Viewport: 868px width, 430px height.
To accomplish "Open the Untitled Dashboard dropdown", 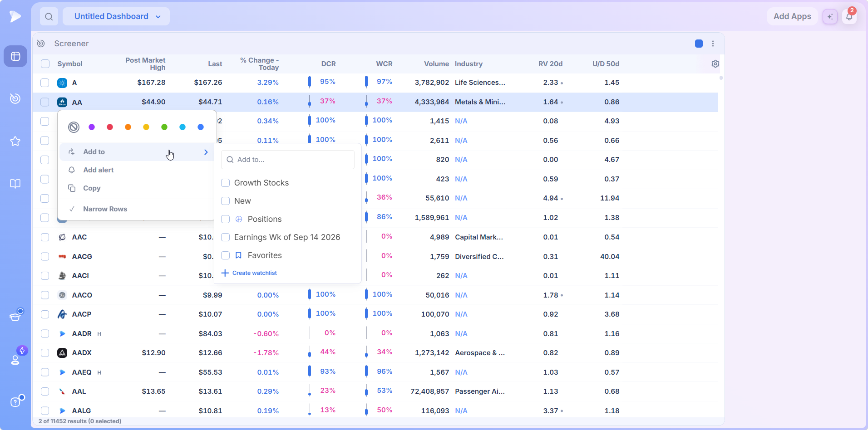I will 116,16.
